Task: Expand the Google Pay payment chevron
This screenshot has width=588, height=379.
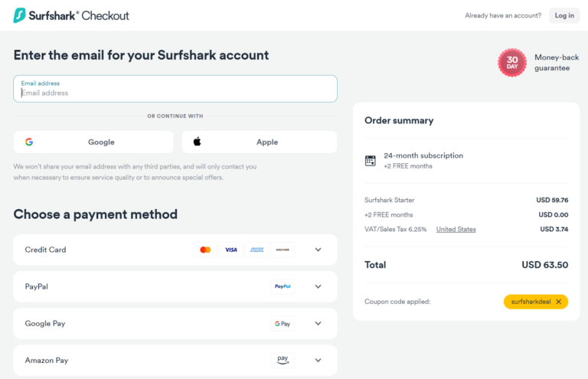Action: (x=318, y=323)
